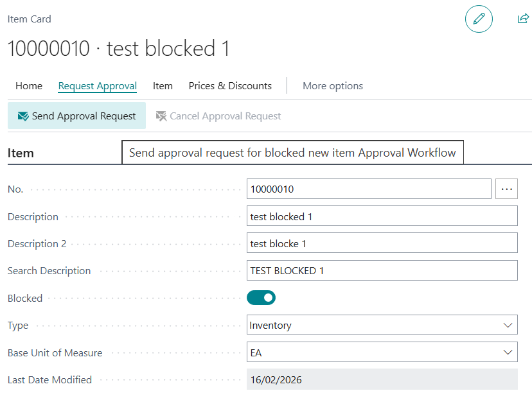Click the Description 2 input box
The image size is (532, 400).
pyautogui.click(x=382, y=243)
